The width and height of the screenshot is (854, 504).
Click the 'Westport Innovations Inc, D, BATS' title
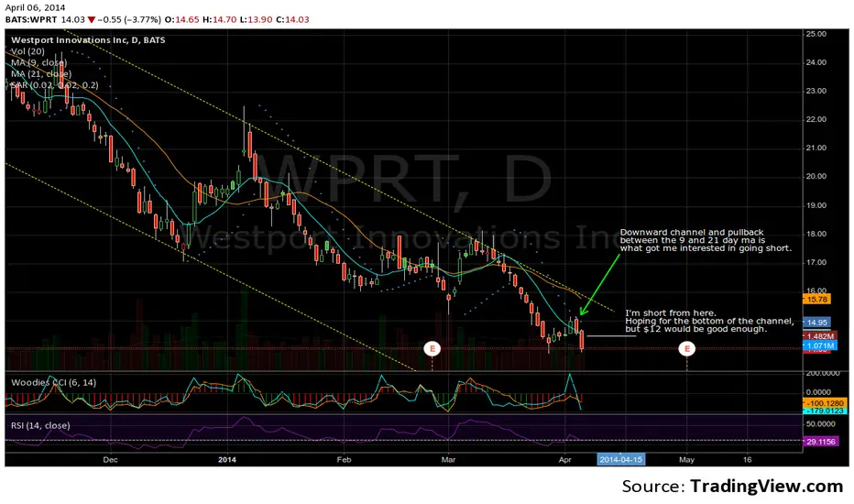coord(88,39)
